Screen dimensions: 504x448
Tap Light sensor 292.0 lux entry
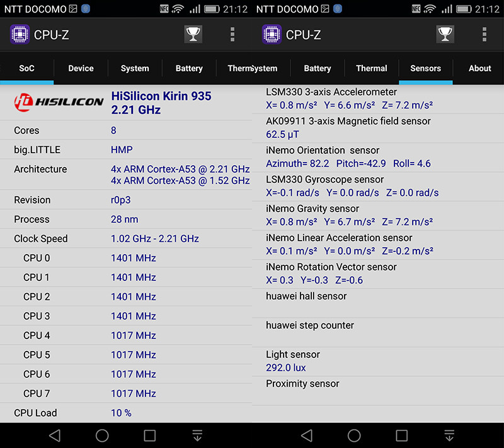tap(378, 361)
